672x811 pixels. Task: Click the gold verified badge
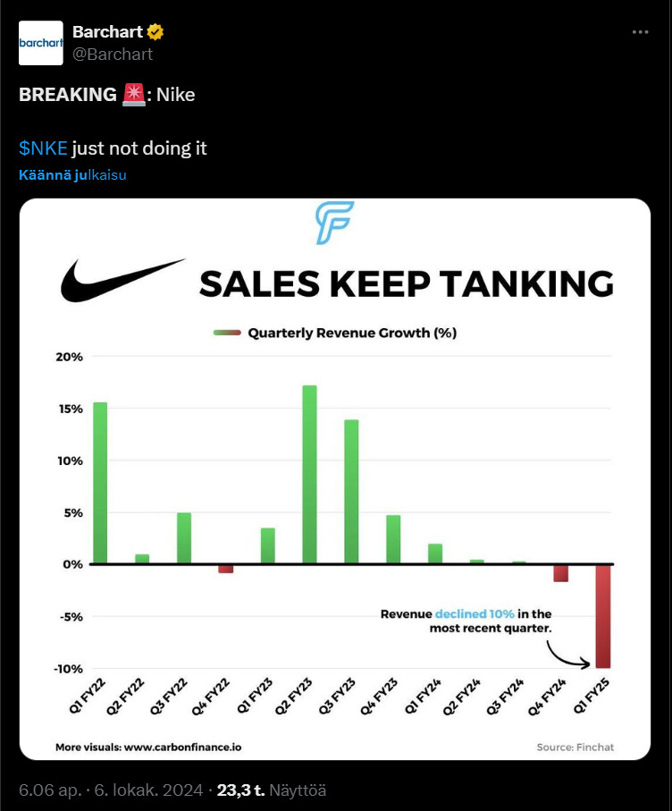pyautogui.click(x=155, y=33)
